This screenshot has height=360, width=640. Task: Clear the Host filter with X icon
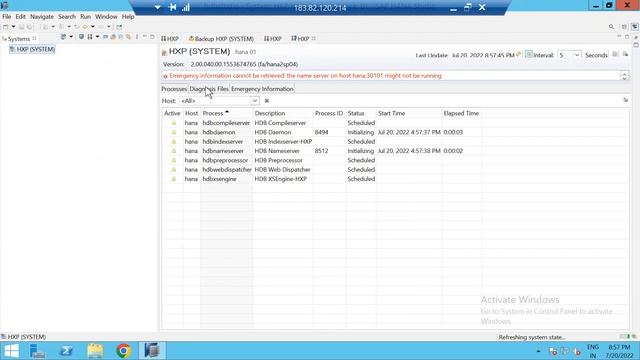pos(267,101)
